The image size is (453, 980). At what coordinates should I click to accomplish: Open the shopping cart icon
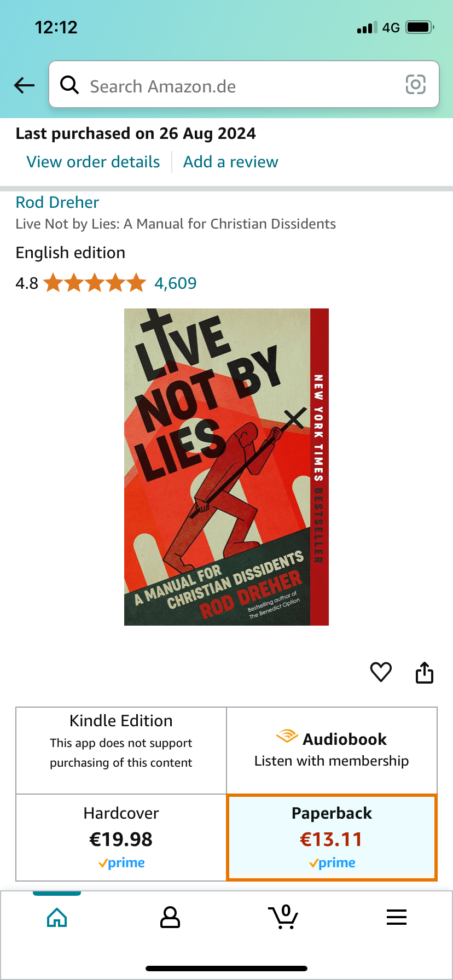point(283,917)
